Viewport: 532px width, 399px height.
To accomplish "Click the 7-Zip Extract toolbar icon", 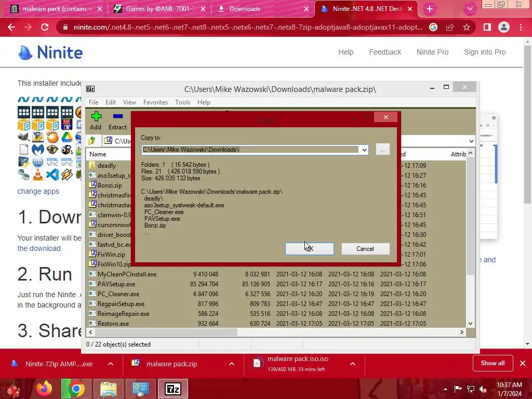I will (x=117, y=121).
